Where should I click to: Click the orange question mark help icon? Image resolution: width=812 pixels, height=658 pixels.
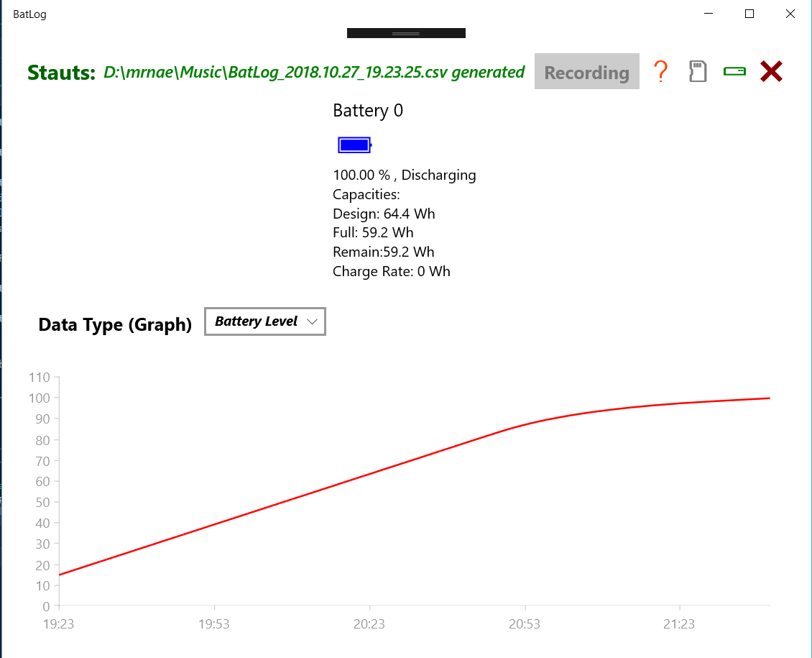[x=660, y=72]
